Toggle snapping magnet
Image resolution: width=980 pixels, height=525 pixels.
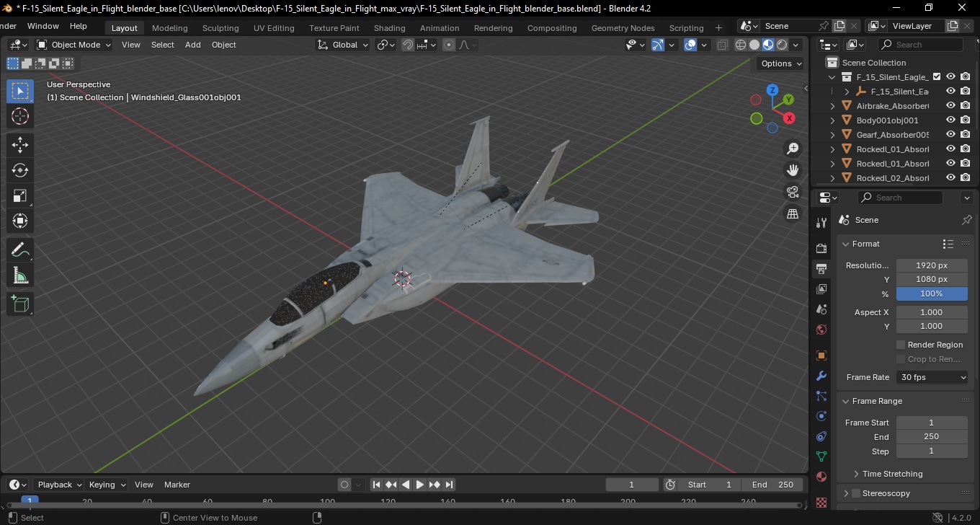[408, 45]
